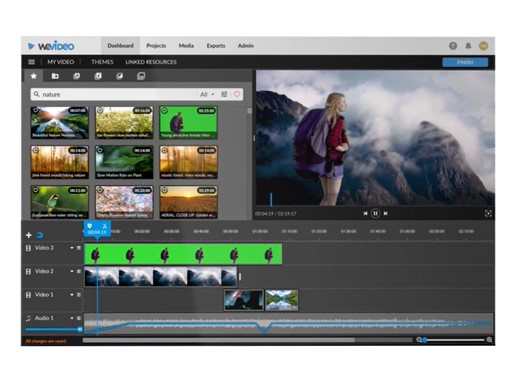Open Video 1 track dropdown arrow
Image resolution: width=515 pixels, height=365 pixels.
pyautogui.click(x=72, y=295)
